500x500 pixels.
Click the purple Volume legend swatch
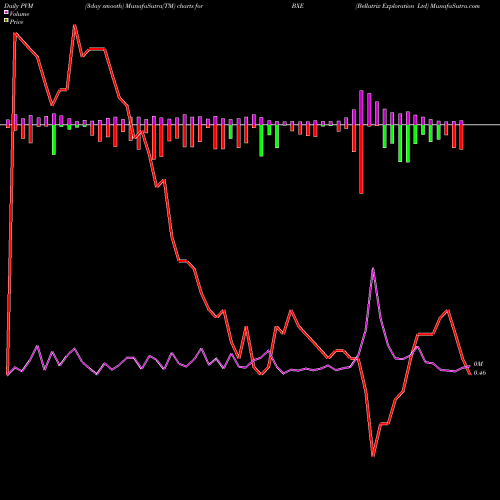6,12
